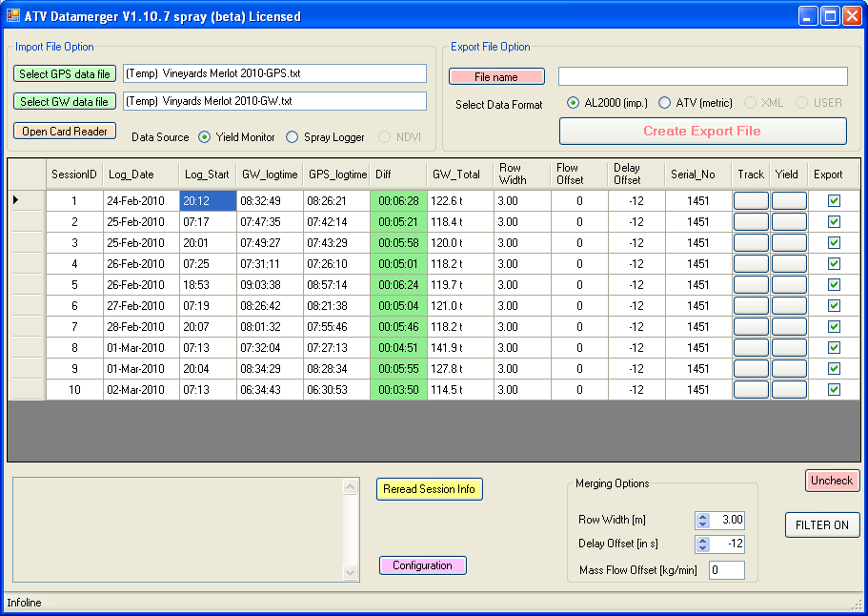Click Reread Session Info button
This screenshot has width=868, height=616.
[x=429, y=489]
